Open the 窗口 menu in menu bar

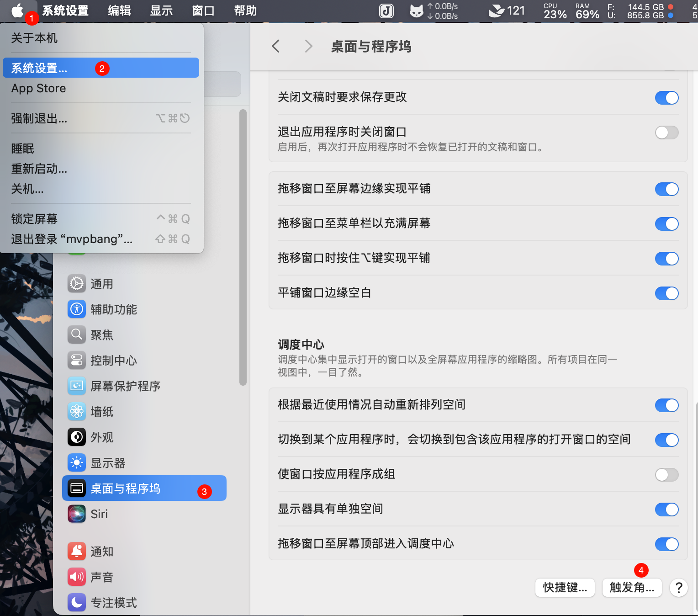pyautogui.click(x=203, y=11)
